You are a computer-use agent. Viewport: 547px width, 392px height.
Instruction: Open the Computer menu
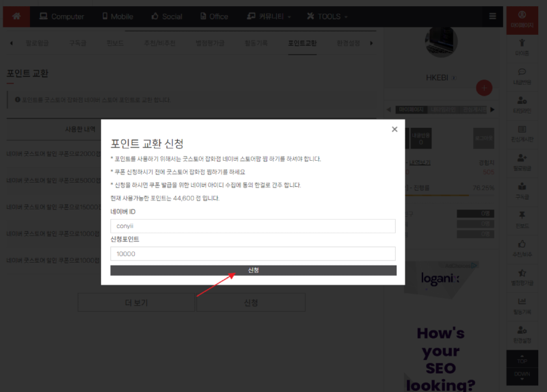(x=62, y=16)
